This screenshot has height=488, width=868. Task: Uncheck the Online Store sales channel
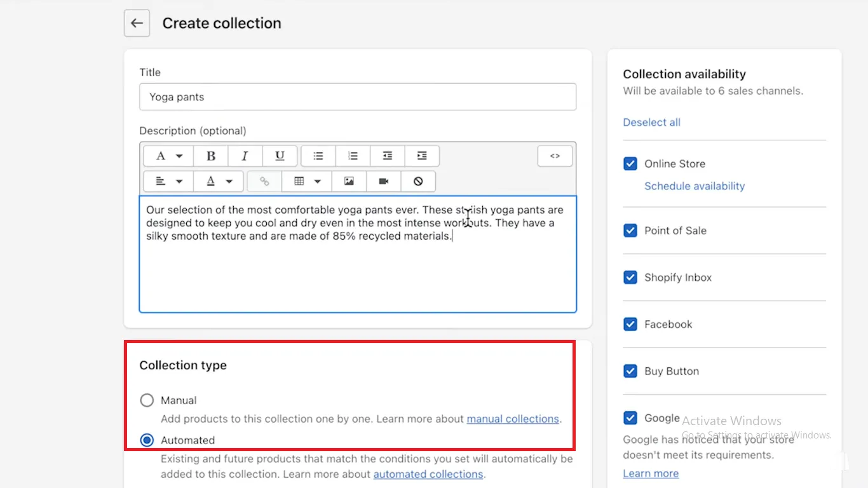pyautogui.click(x=630, y=164)
